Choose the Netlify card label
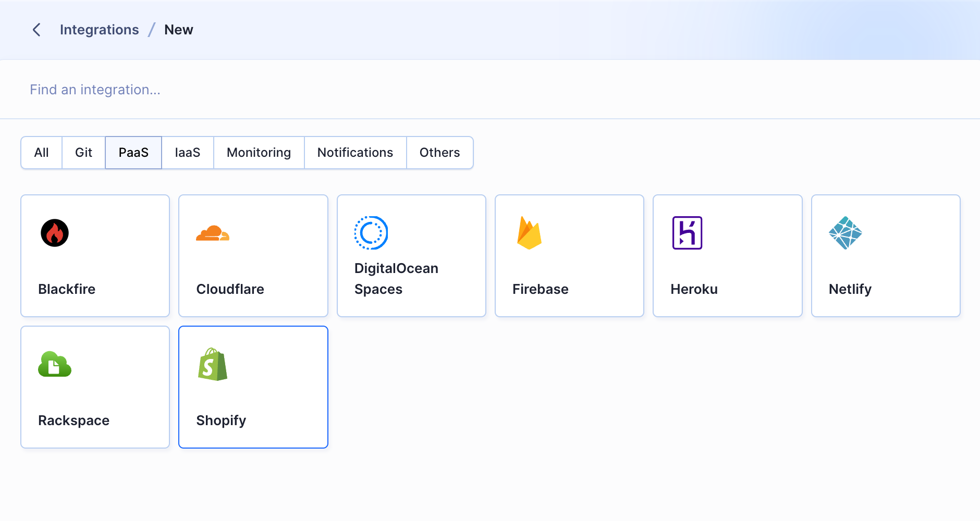 pyautogui.click(x=850, y=289)
